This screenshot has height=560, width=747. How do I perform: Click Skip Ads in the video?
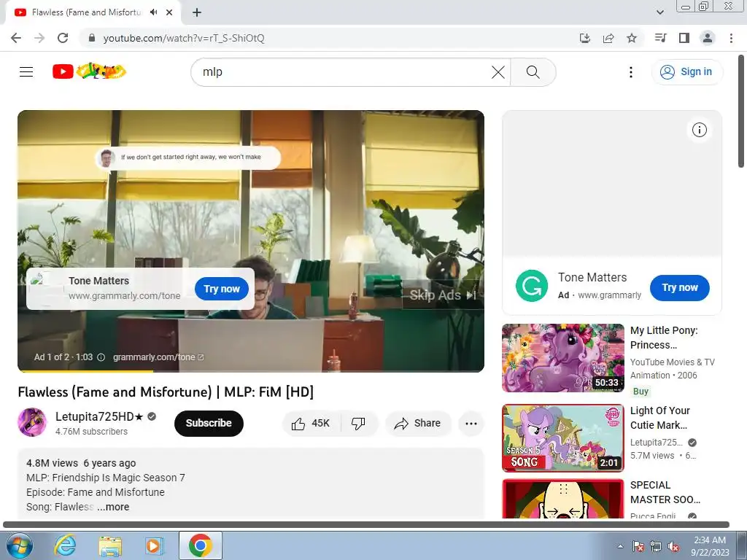pyautogui.click(x=443, y=295)
